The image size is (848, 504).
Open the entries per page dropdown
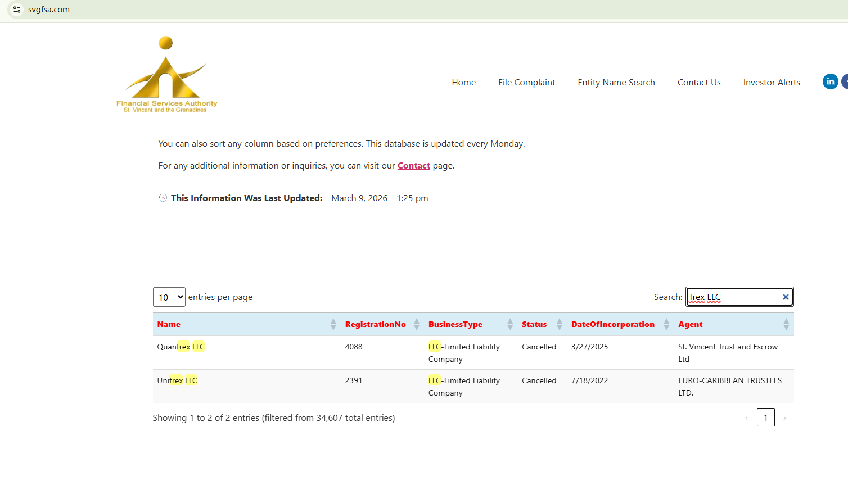[169, 297]
